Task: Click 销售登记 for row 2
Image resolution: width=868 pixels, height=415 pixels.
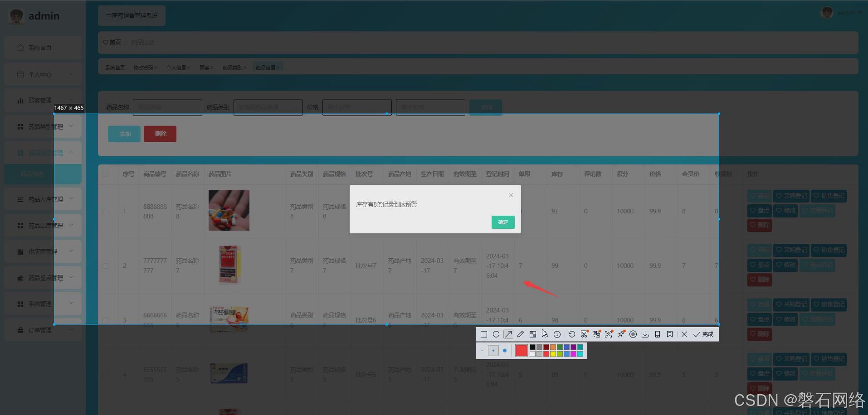Action: pos(829,250)
